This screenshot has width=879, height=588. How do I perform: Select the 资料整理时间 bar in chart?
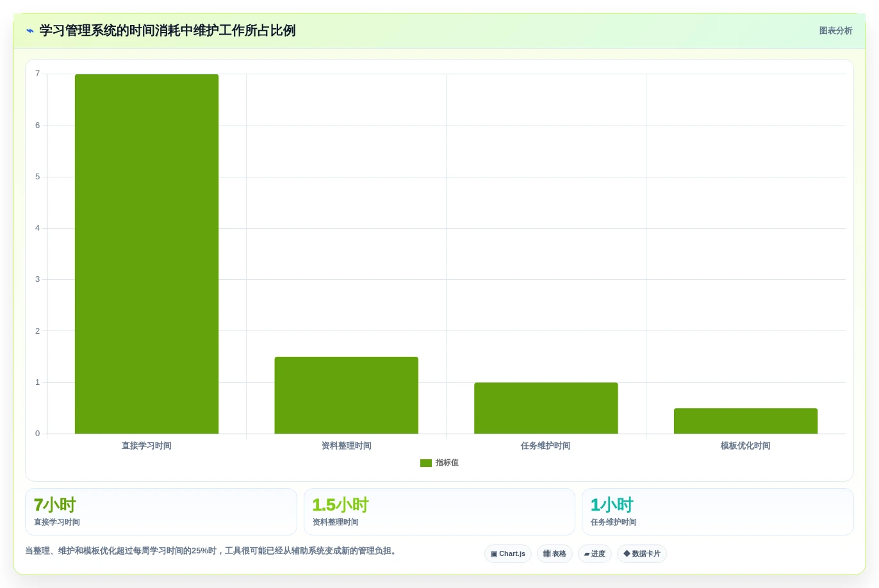coord(347,395)
